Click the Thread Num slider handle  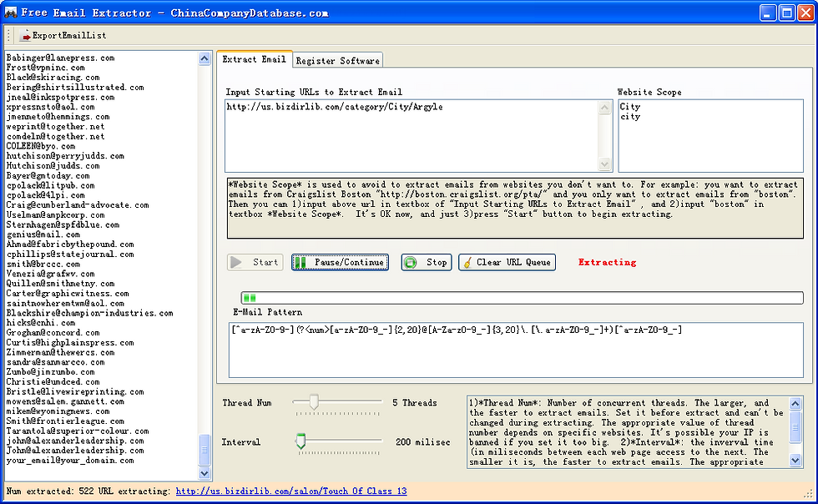click(x=314, y=401)
